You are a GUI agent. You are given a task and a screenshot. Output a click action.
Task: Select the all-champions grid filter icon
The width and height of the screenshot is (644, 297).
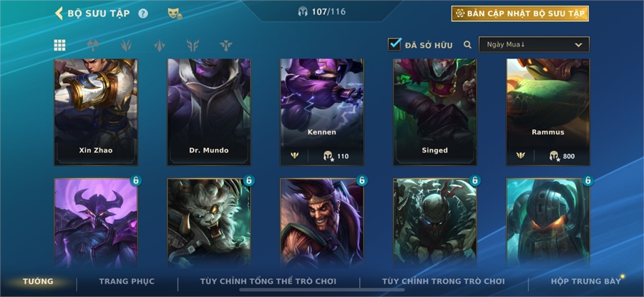tap(59, 45)
